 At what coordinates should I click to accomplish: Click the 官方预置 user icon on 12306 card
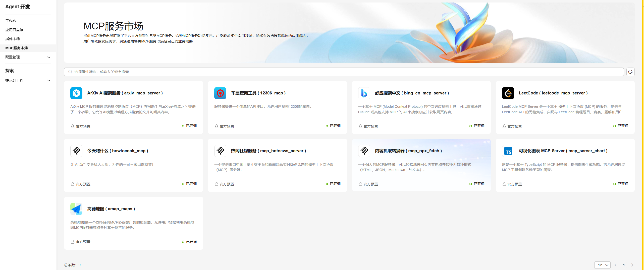click(x=217, y=126)
